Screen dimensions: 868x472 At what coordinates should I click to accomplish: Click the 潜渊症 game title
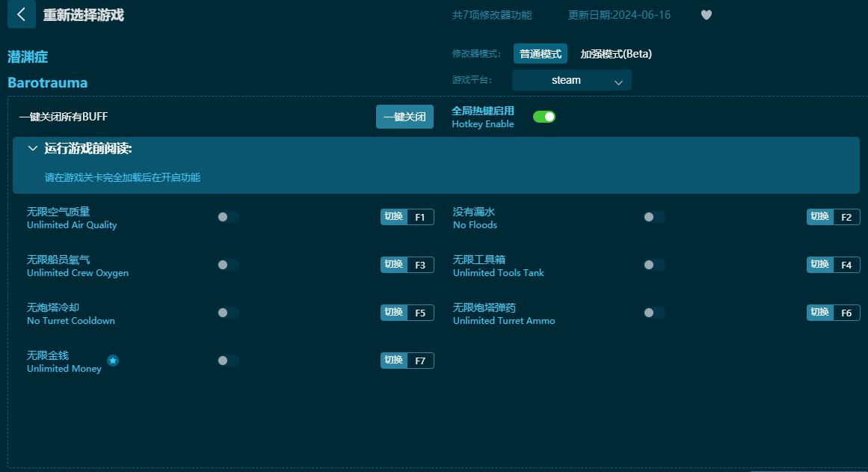click(x=28, y=57)
